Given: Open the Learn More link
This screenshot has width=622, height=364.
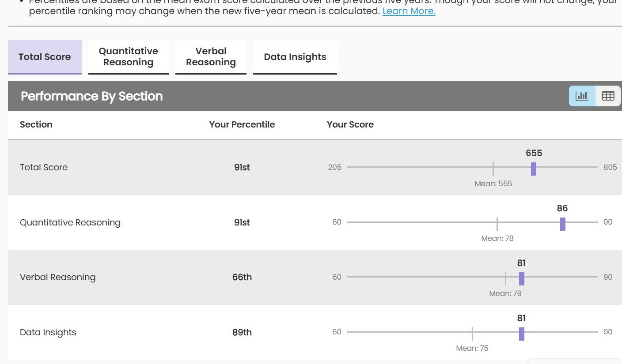Looking at the screenshot, I should (x=409, y=11).
